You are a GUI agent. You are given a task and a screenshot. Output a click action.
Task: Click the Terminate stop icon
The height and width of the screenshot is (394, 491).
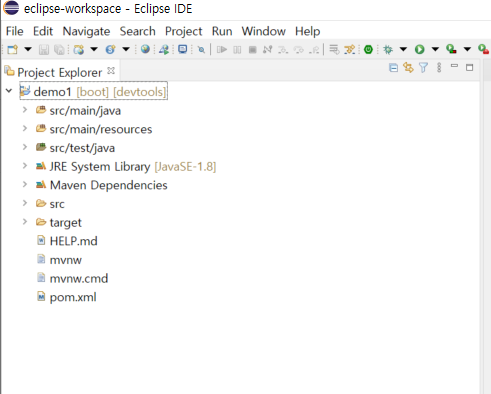[252, 50]
